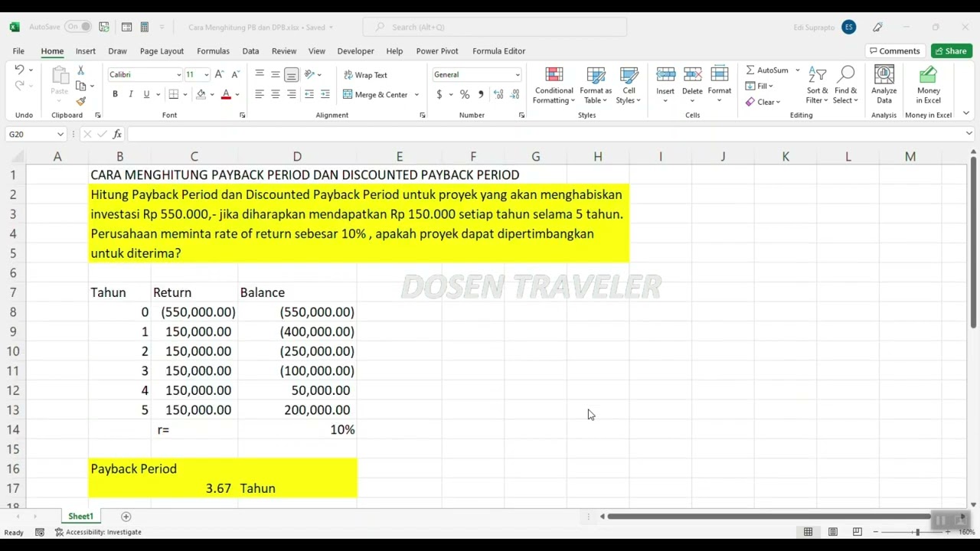
Task: Click the Comments button
Action: point(894,51)
